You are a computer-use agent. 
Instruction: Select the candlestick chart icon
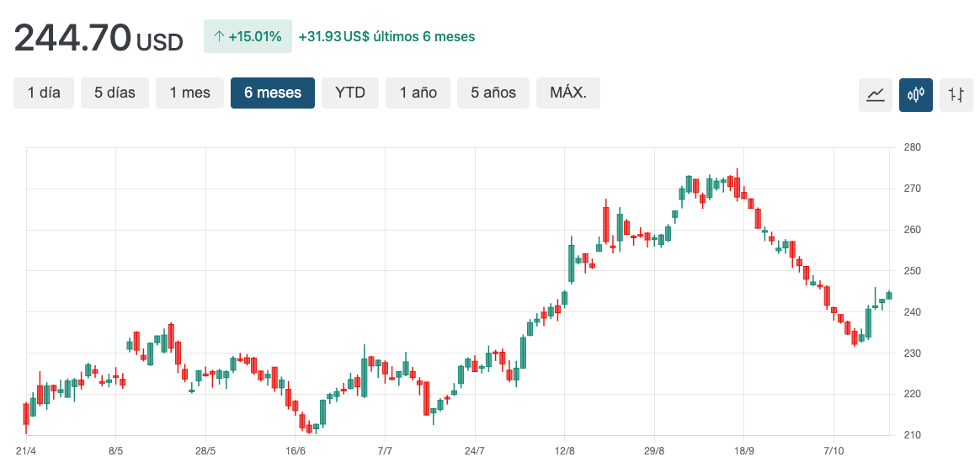[x=915, y=94]
